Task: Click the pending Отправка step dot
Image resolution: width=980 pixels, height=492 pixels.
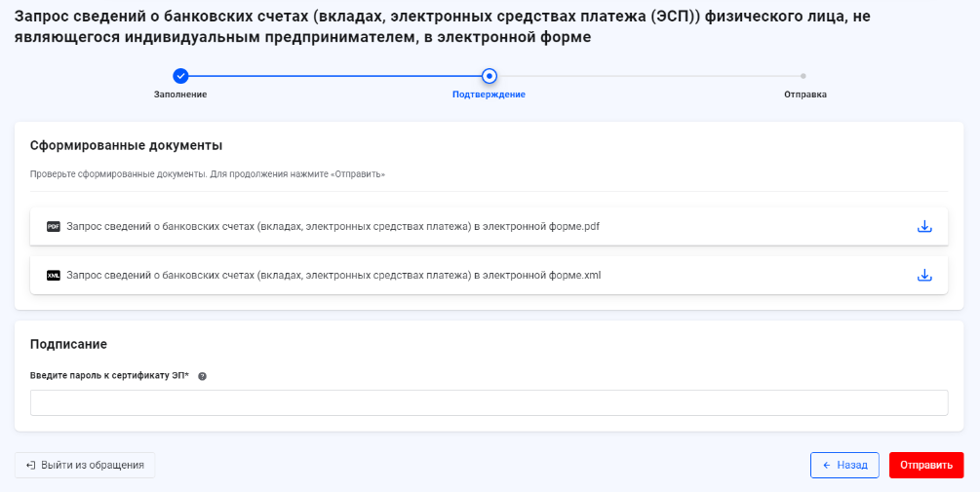Action: tap(804, 76)
